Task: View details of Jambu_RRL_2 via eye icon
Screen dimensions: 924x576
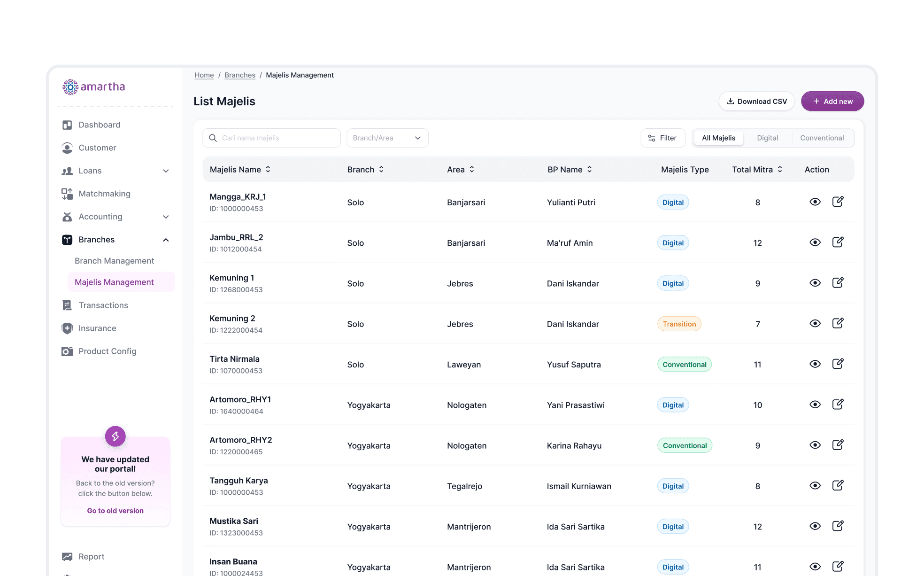Action: pos(815,242)
